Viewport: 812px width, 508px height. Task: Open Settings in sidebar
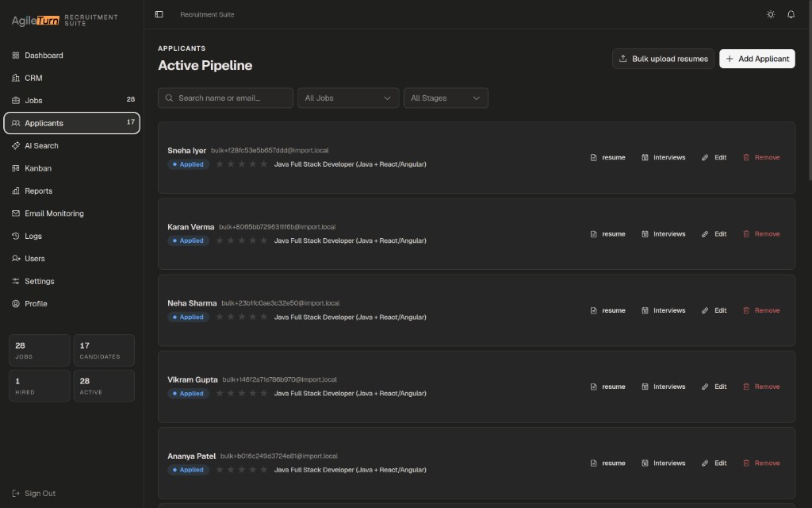71,281
